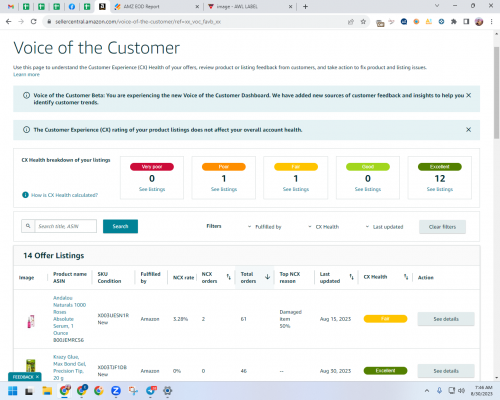
Task: Expand the CX Health filter
Action: (323, 227)
